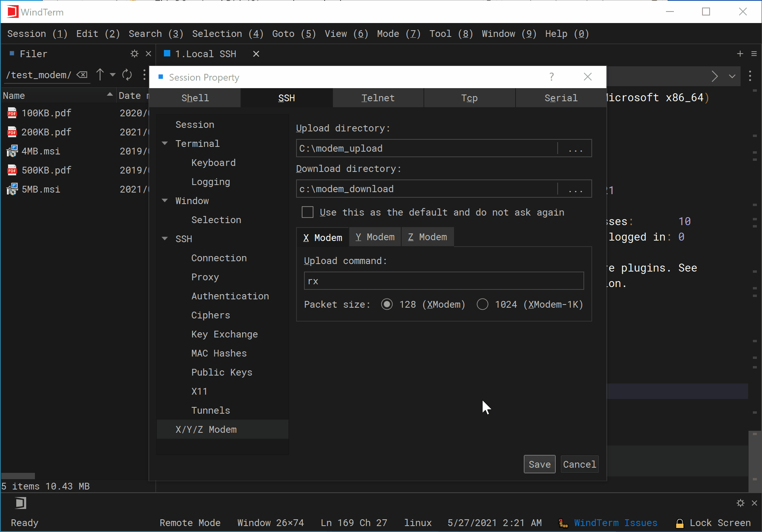The width and height of the screenshot is (762, 532).
Task: Click the terminal toolbar right chevron
Action: 715,76
